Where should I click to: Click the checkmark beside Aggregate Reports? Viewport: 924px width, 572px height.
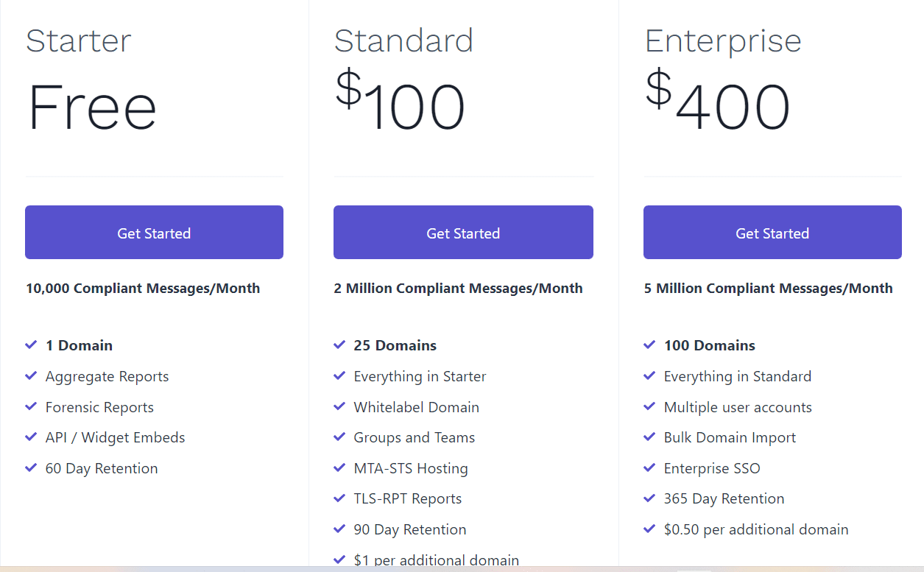[x=31, y=375]
